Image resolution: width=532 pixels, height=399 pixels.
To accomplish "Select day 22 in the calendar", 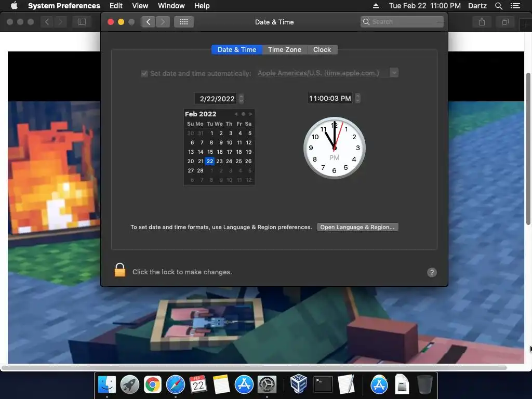I will click(210, 161).
